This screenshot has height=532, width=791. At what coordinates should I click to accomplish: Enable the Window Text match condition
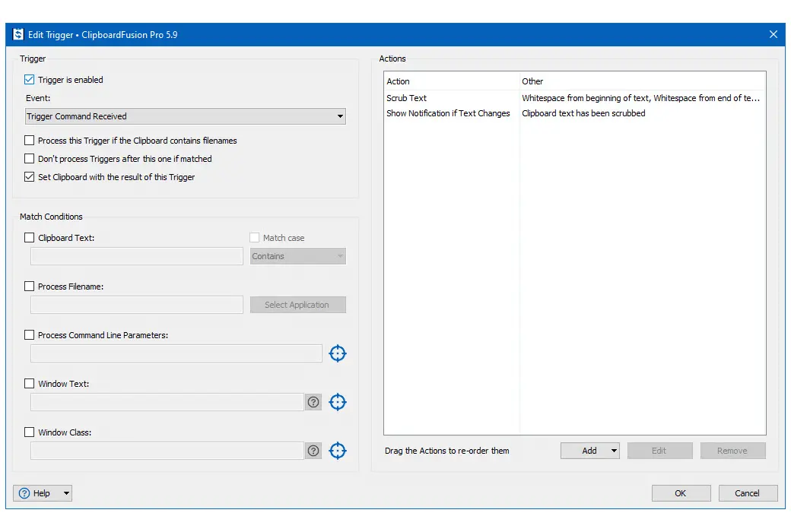29,383
